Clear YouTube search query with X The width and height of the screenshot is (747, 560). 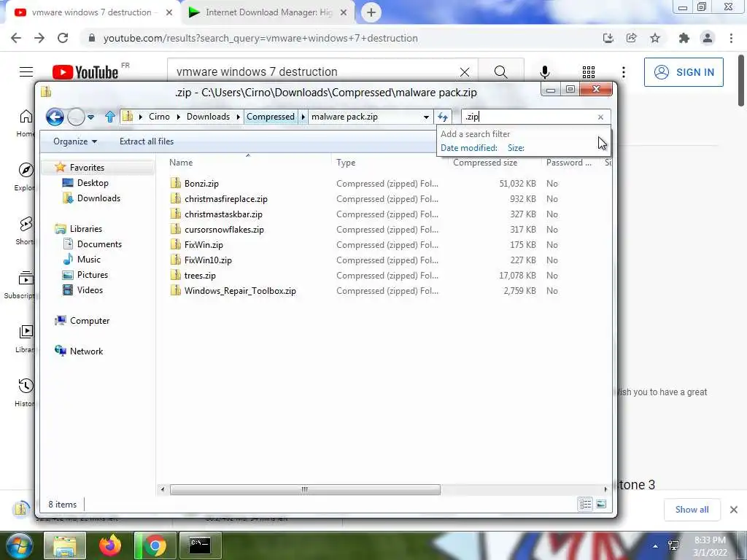(465, 72)
